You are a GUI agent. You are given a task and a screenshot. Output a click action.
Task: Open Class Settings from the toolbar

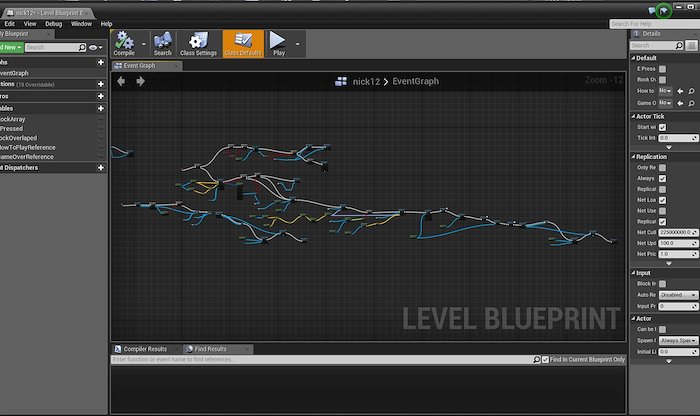point(198,44)
